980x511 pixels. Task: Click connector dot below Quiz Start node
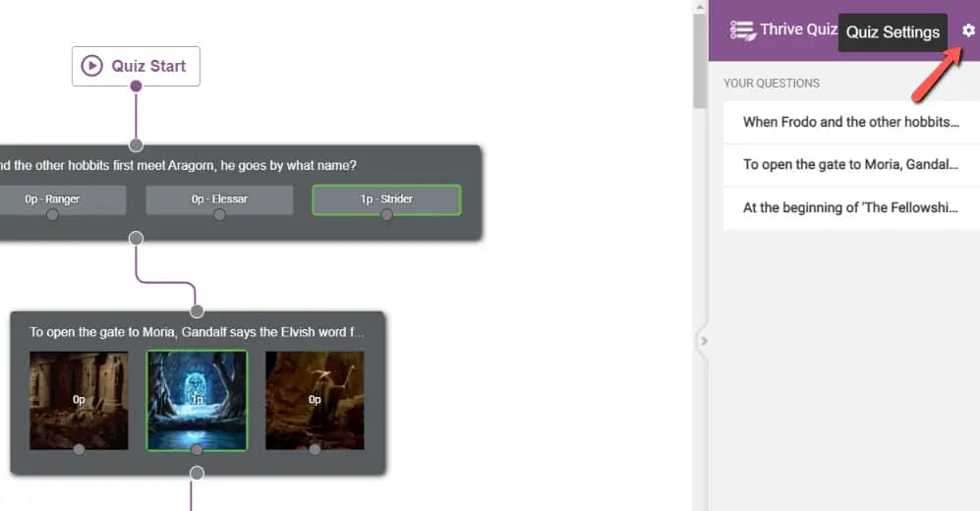pos(136,86)
